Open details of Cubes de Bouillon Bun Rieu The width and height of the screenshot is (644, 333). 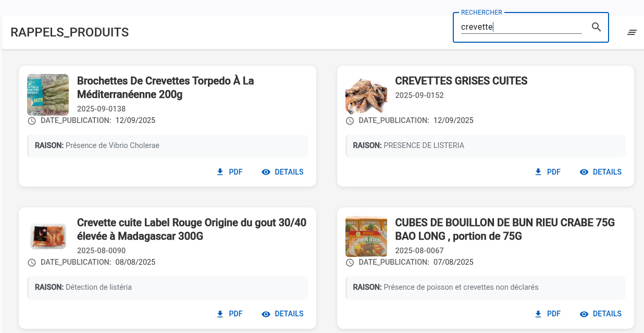[x=601, y=314]
